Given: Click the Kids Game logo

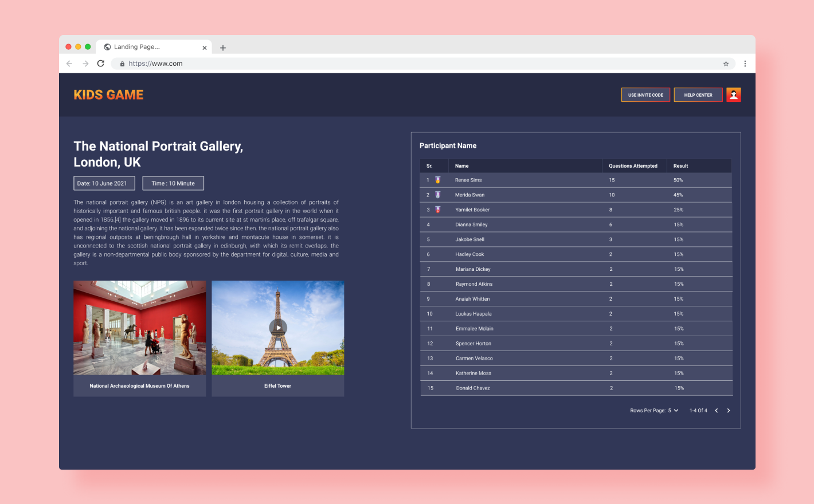Looking at the screenshot, I should click(x=108, y=95).
